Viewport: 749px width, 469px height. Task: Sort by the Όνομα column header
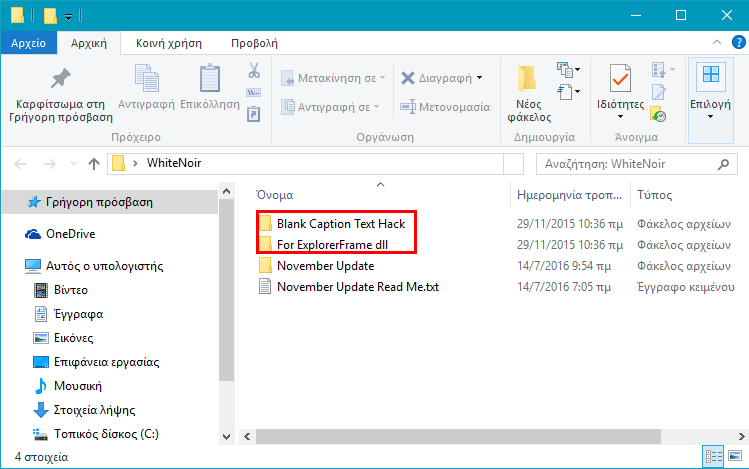[x=274, y=195]
